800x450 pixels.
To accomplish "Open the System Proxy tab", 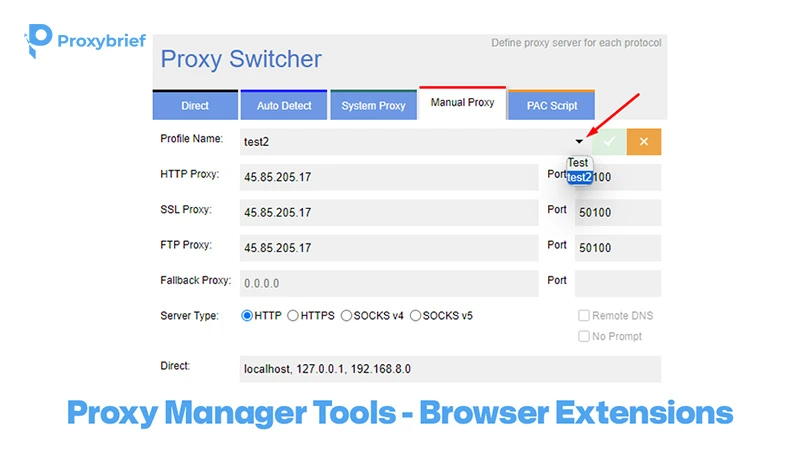I will 373,105.
